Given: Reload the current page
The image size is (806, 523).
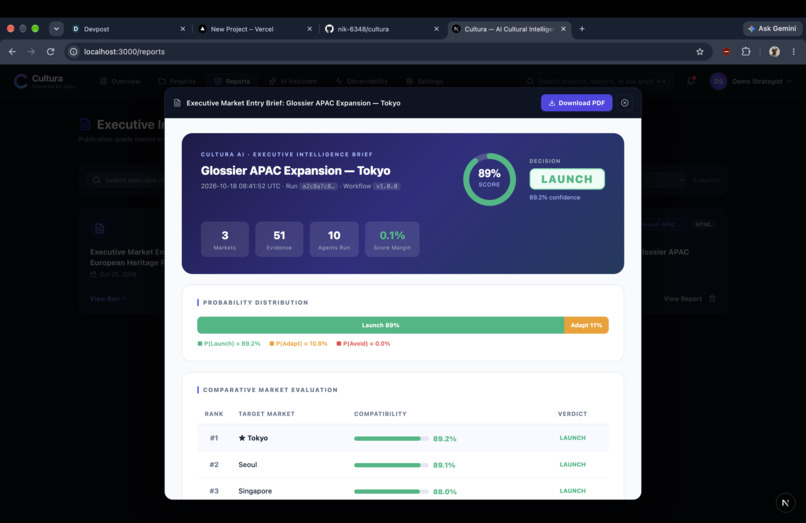Looking at the screenshot, I should (x=50, y=51).
